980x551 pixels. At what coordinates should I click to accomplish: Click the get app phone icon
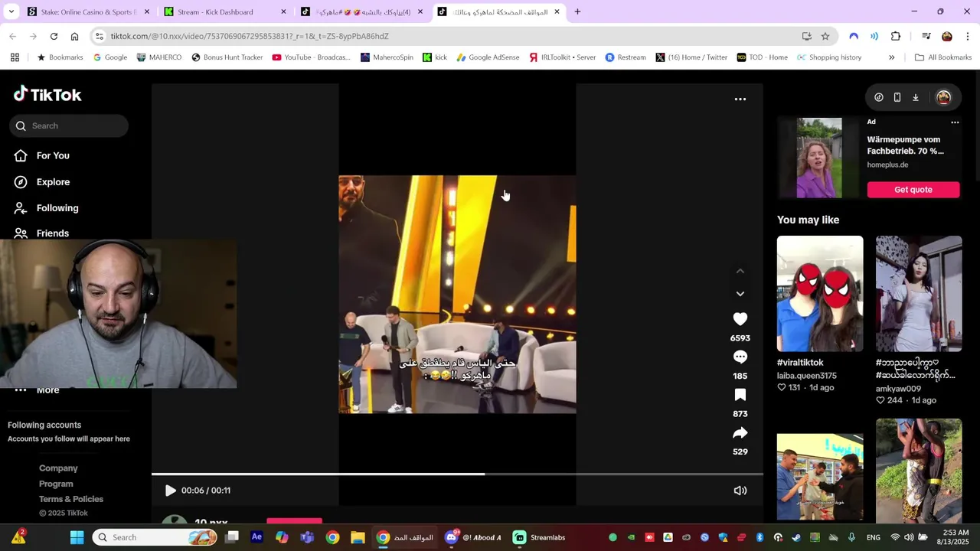click(x=897, y=97)
